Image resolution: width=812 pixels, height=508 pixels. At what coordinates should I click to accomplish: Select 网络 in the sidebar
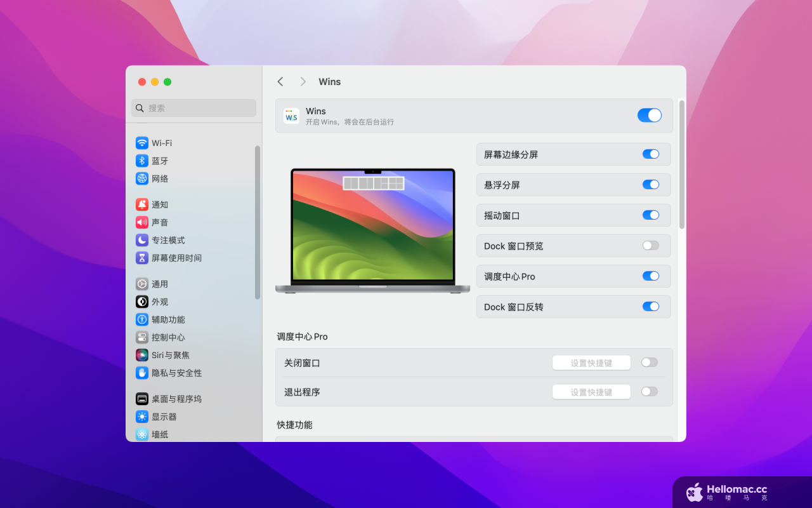(193, 178)
